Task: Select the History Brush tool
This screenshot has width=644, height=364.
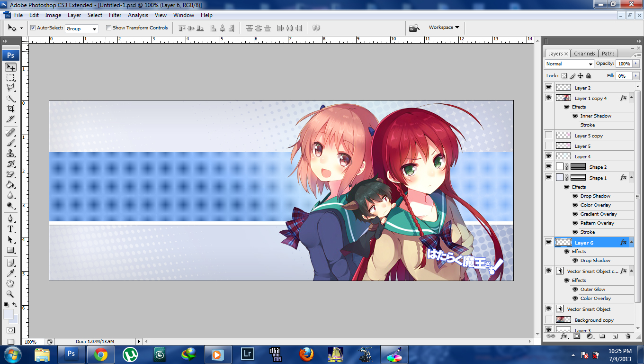Action: 10,164
